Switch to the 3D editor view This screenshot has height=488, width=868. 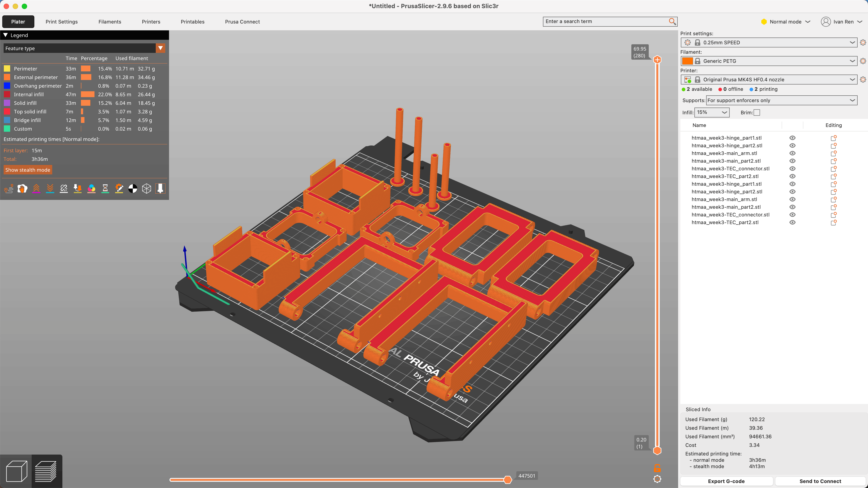(16, 471)
